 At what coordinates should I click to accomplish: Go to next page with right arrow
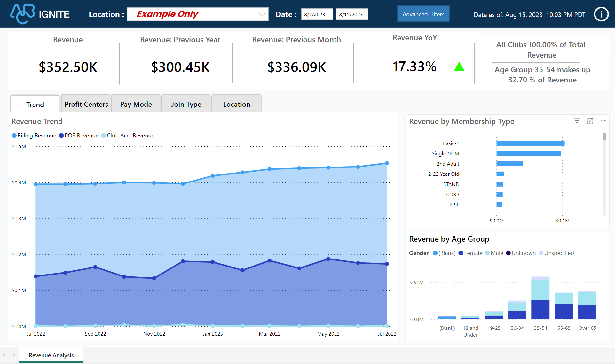pos(14,355)
